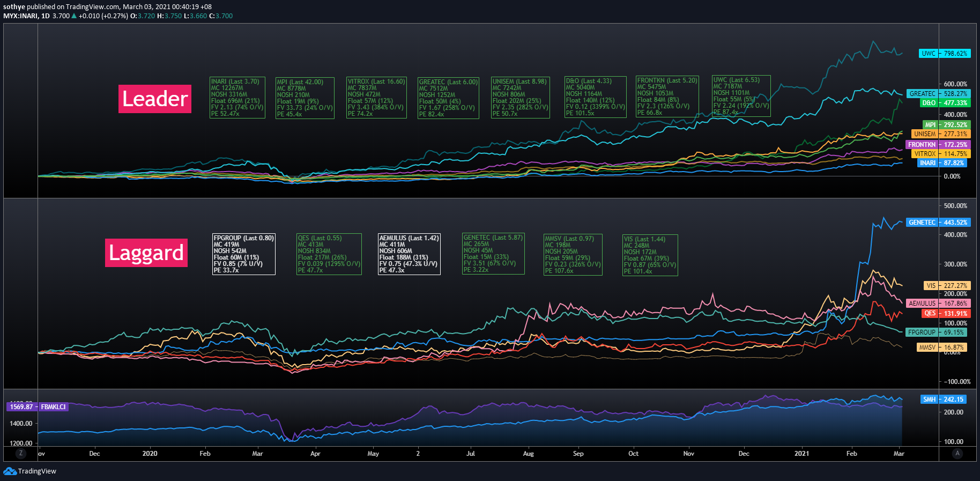Select the FBMKLCI 1569.87 label
This screenshot has width=980, height=481.
pos(38,406)
